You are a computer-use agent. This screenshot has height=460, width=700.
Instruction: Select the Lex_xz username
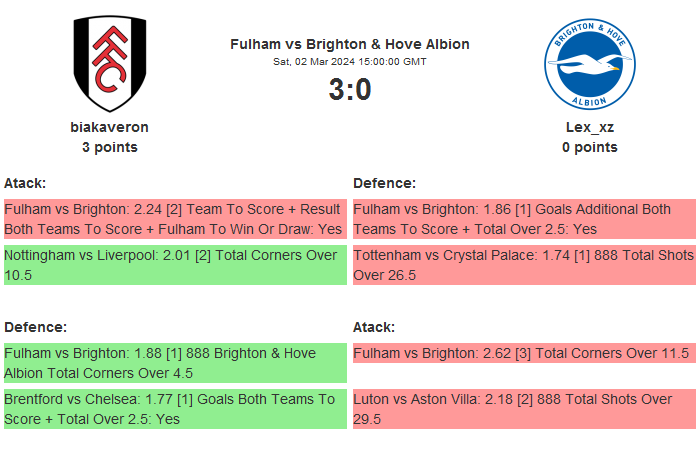pos(590,127)
